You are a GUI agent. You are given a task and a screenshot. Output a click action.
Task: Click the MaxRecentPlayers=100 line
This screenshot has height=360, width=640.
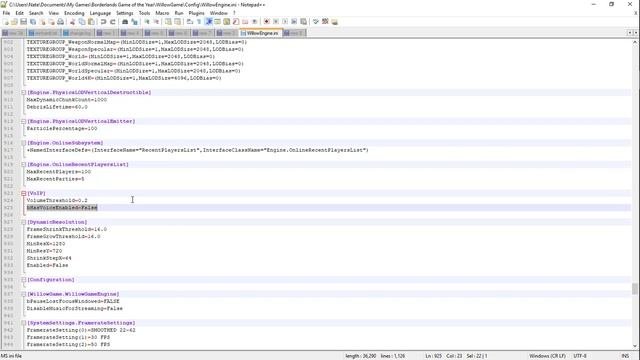click(59, 172)
